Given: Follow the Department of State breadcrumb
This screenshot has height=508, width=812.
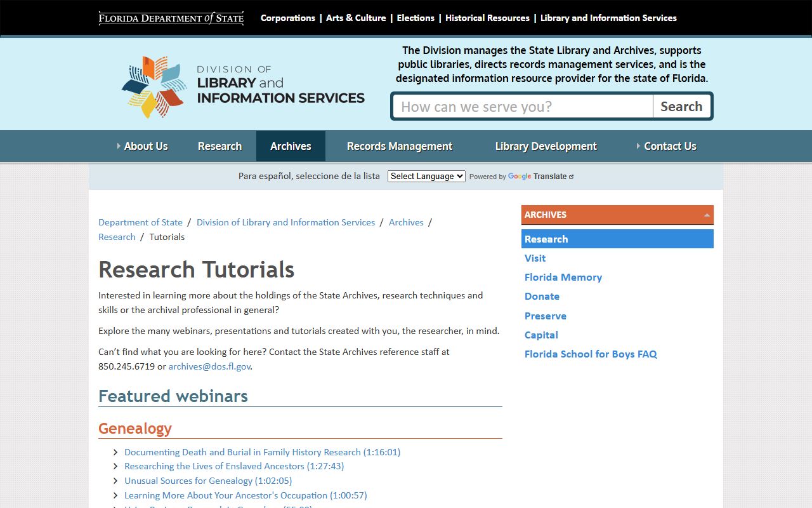Looking at the screenshot, I should coord(140,222).
